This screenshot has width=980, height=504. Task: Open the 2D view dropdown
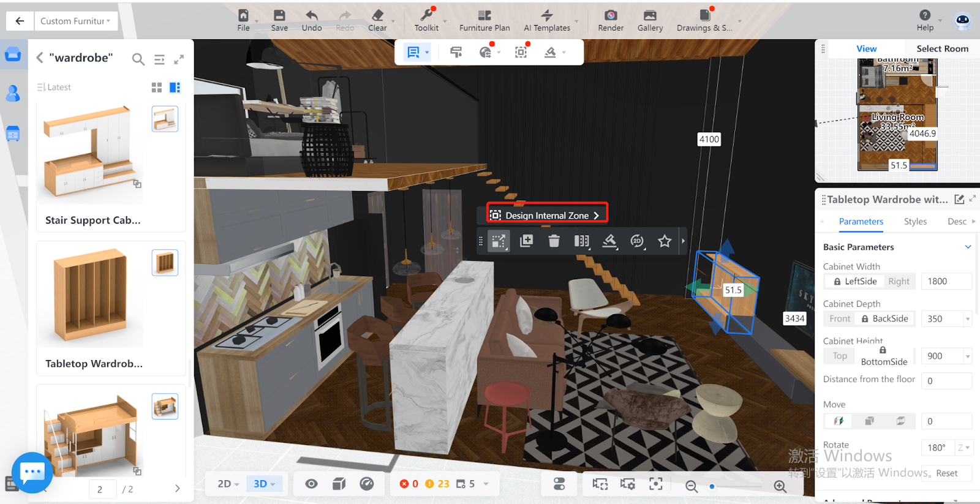click(228, 484)
